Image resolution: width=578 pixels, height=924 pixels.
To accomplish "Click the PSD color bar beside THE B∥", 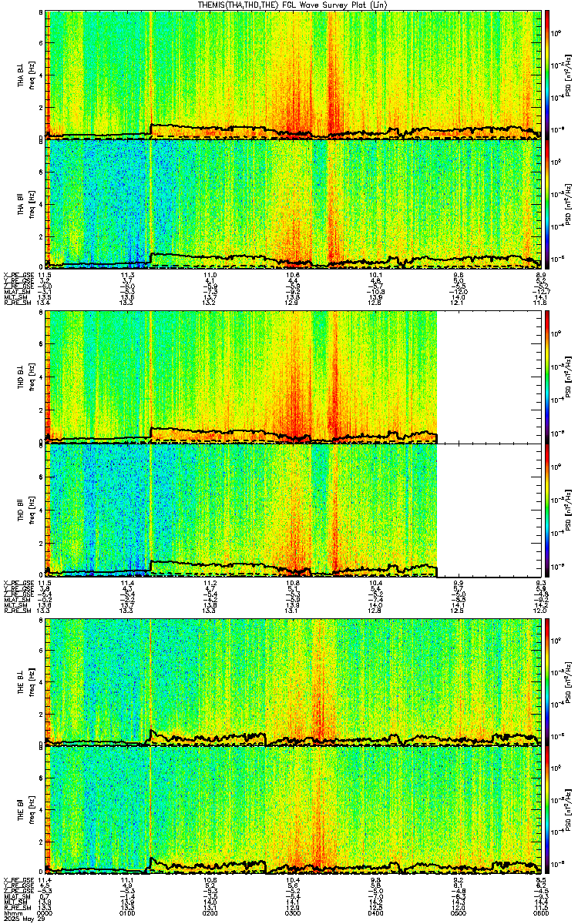I will (x=547, y=809).
